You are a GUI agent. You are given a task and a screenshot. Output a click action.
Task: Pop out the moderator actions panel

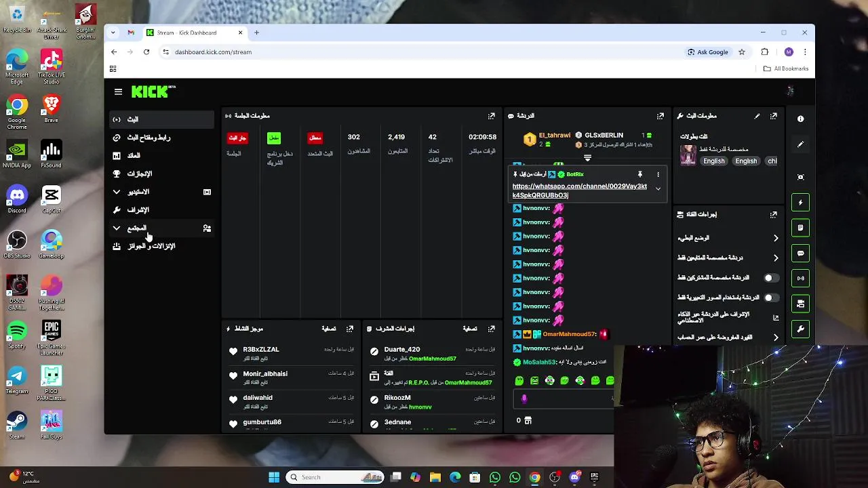pos(492,329)
